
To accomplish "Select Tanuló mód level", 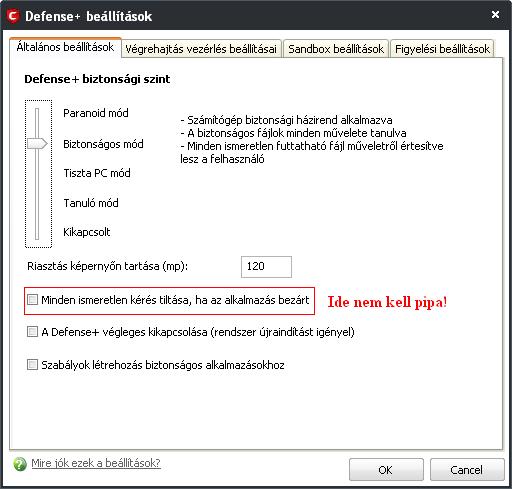I will pos(91,203).
